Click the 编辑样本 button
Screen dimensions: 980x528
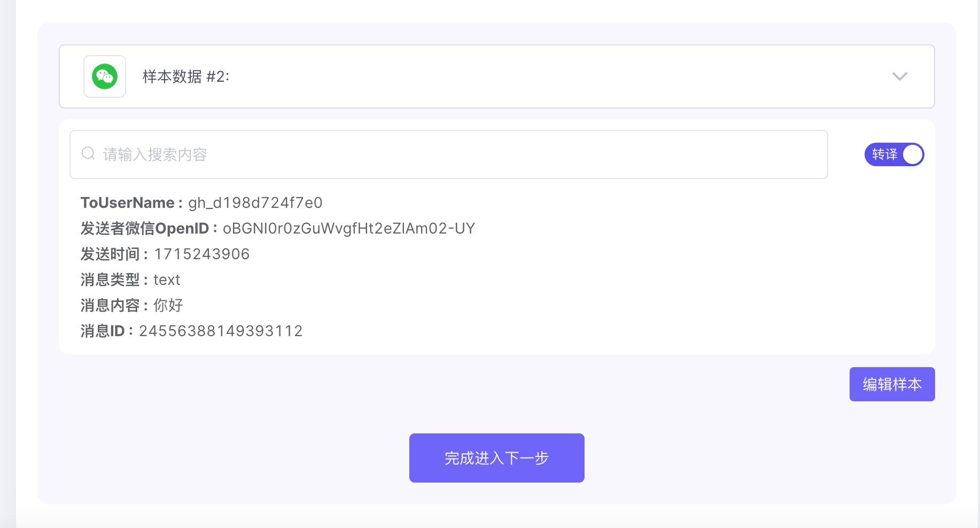(x=892, y=384)
